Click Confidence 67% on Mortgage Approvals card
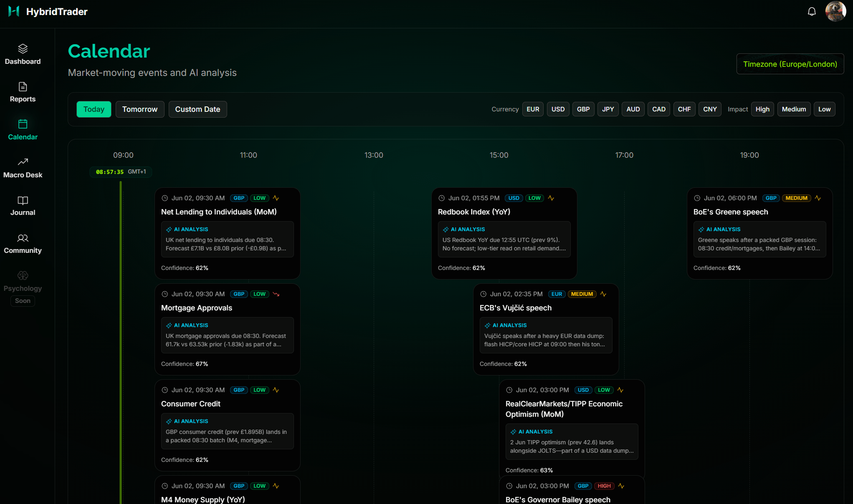The height and width of the screenshot is (504, 853). (185, 364)
